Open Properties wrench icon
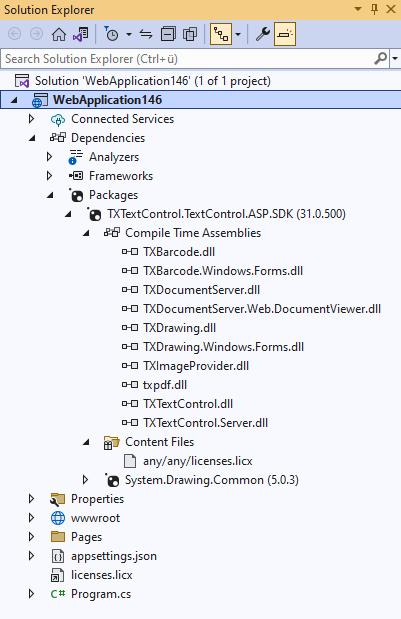401x619 pixels. [263, 34]
